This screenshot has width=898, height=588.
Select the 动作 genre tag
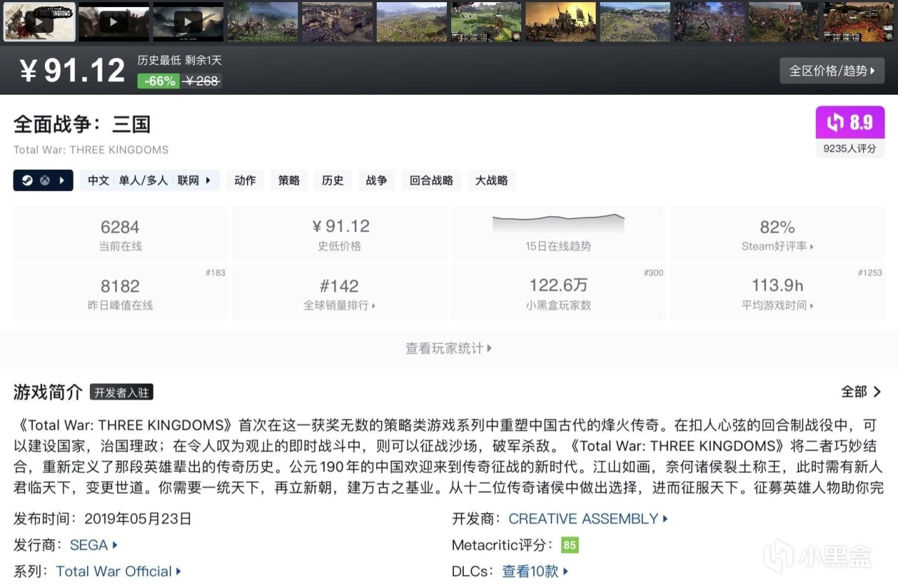245,180
